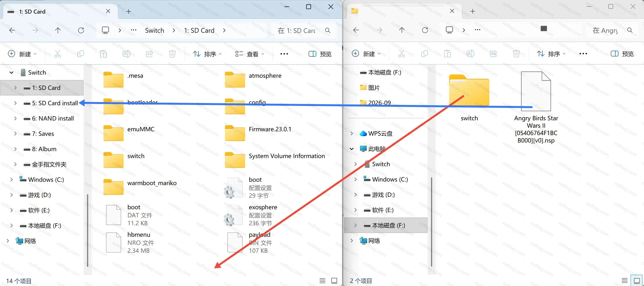Go up one level in the left SD Card window
This screenshot has width=644, height=286.
[58, 30]
